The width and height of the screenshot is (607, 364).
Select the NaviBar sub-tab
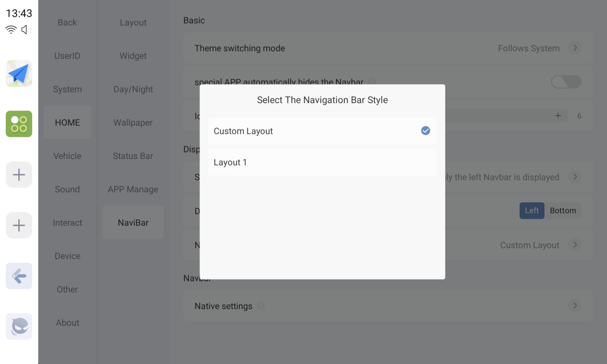point(133,223)
